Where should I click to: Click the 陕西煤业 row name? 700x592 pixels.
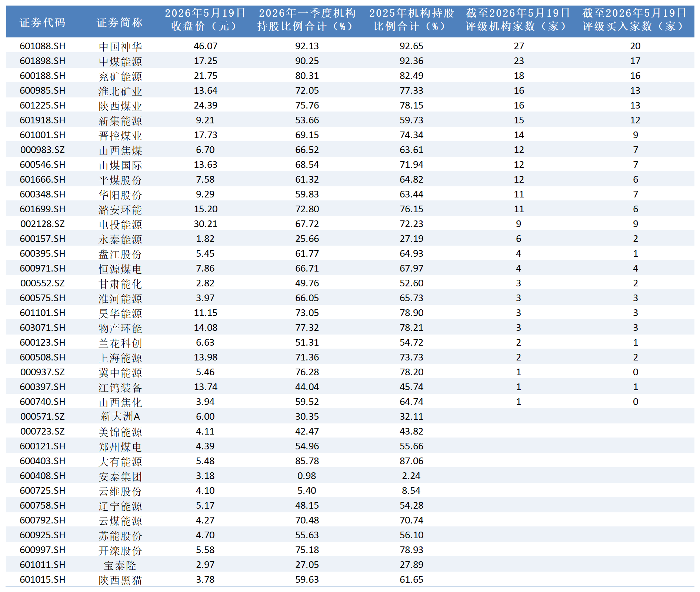[x=120, y=106]
